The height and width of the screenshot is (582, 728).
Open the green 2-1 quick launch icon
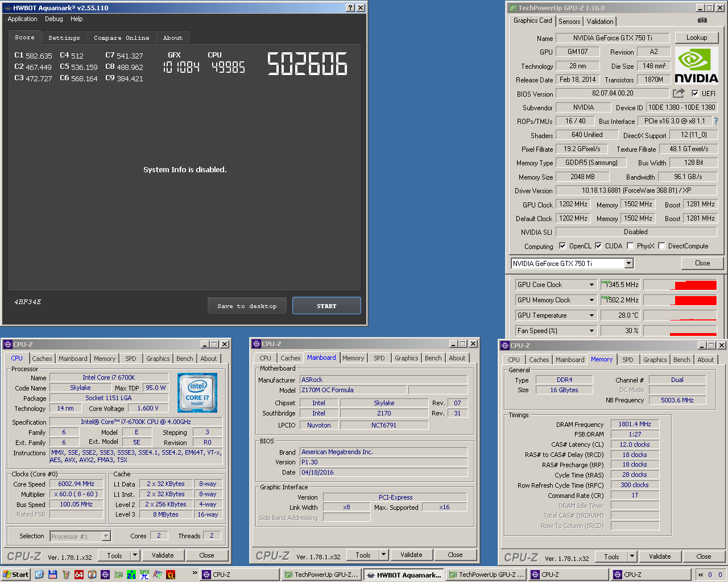pyautogui.click(x=131, y=575)
